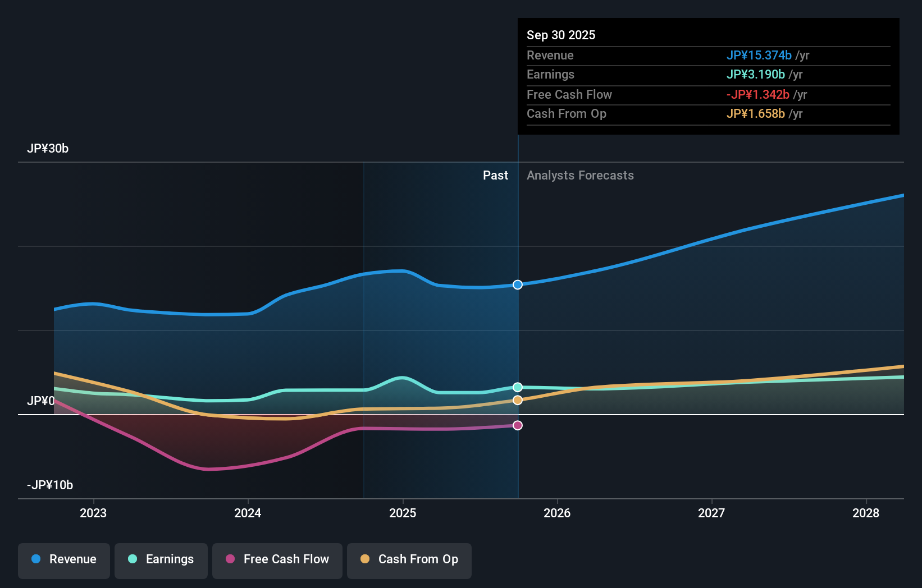Click the Earnings value JP¥3.190b

(x=756, y=74)
